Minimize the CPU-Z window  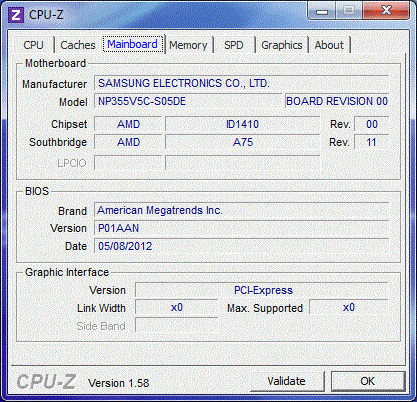pyautogui.click(x=322, y=12)
